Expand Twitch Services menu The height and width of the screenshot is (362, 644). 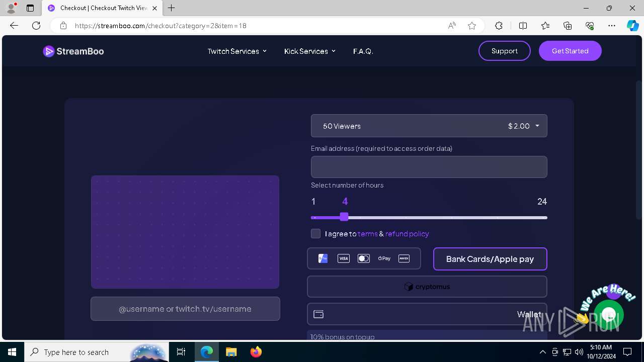tap(237, 51)
